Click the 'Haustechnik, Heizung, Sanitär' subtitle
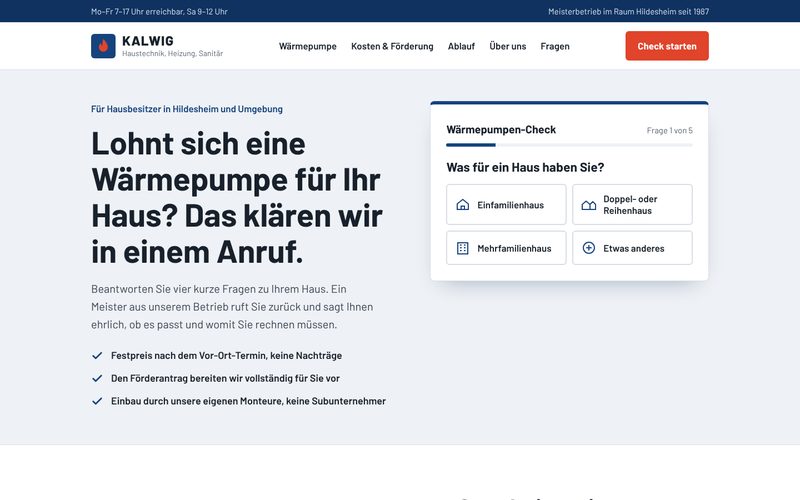 pyautogui.click(x=172, y=53)
